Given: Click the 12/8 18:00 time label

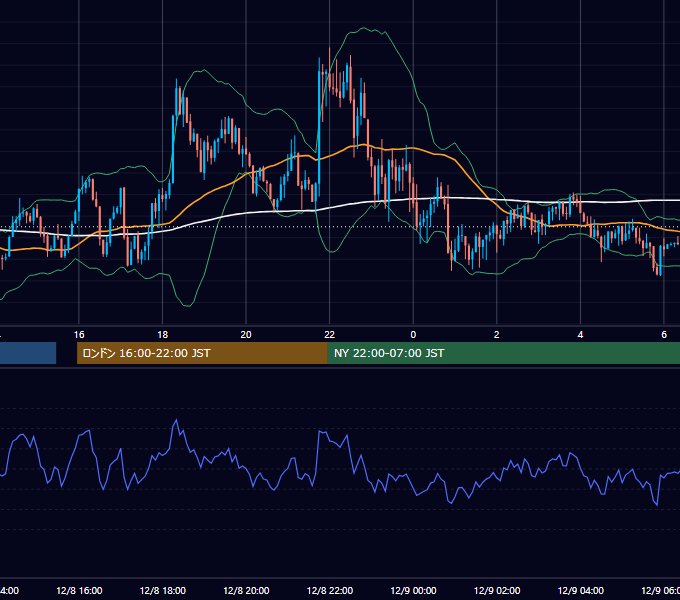Looking at the screenshot, I should [x=163, y=590].
